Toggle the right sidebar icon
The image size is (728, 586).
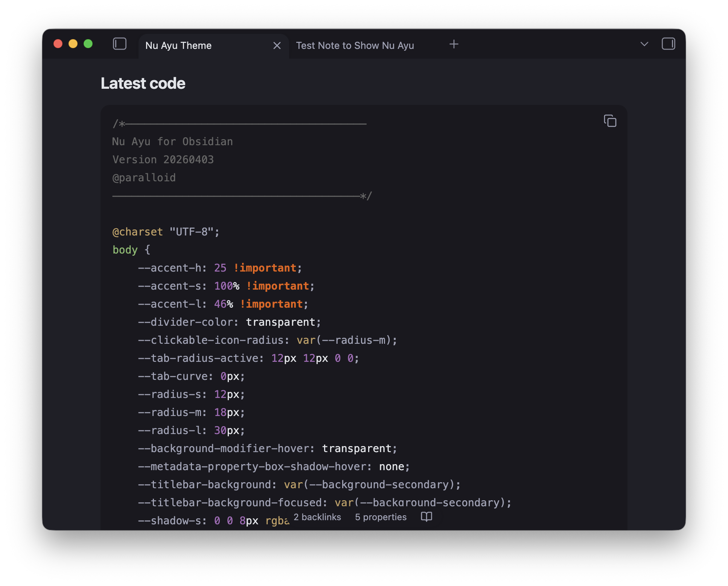(668, 44)
